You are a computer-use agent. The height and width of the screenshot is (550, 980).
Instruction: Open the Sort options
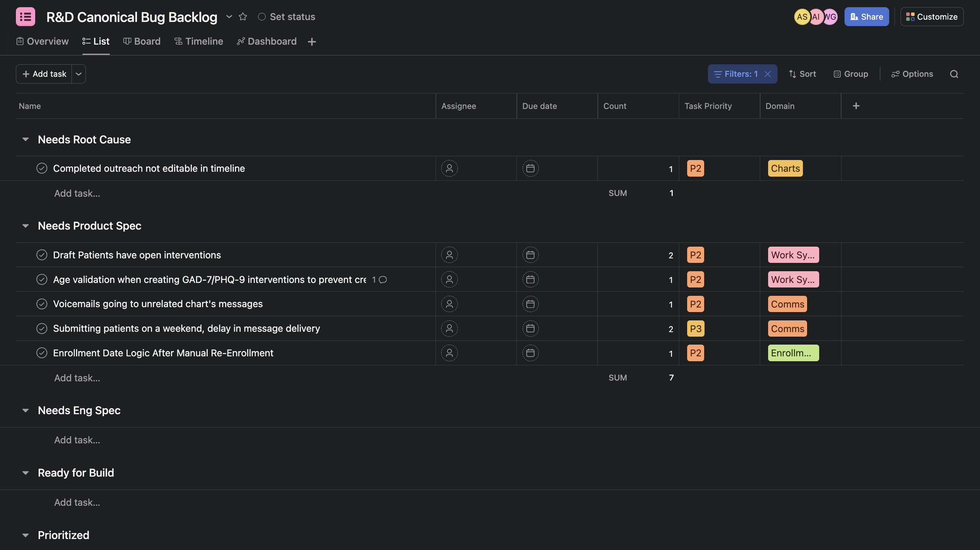tap(802, 74)
